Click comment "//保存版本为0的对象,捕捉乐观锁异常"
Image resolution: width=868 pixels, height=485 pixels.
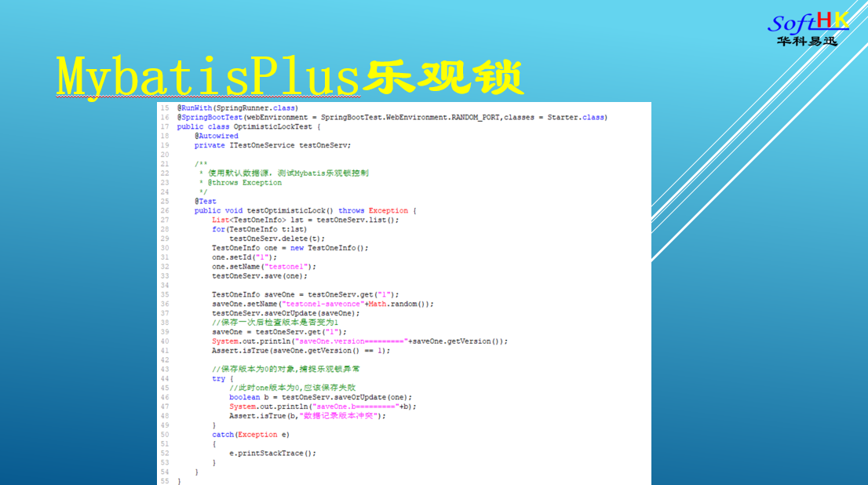(x=286, y=370)
